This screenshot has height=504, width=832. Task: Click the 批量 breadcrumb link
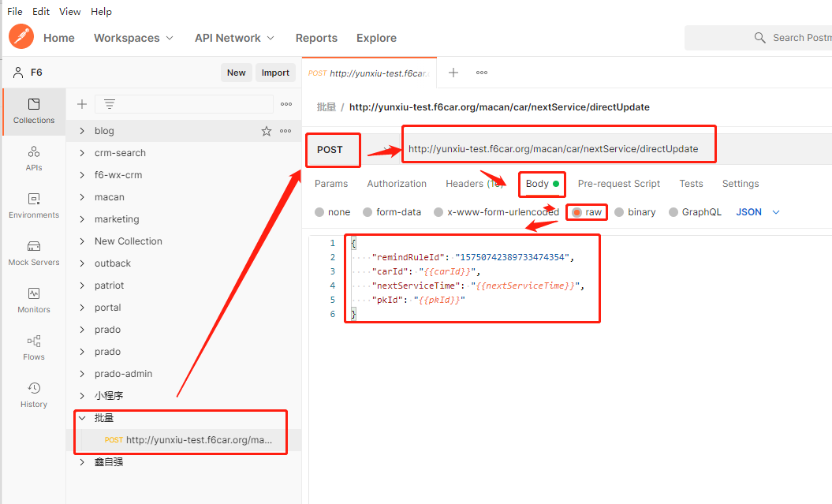tap(326, 107)
